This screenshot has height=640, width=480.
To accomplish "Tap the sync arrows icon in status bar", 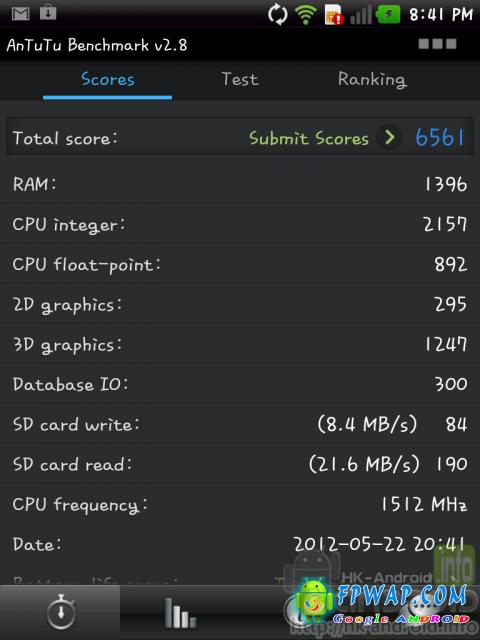I will tap(277, 15).
